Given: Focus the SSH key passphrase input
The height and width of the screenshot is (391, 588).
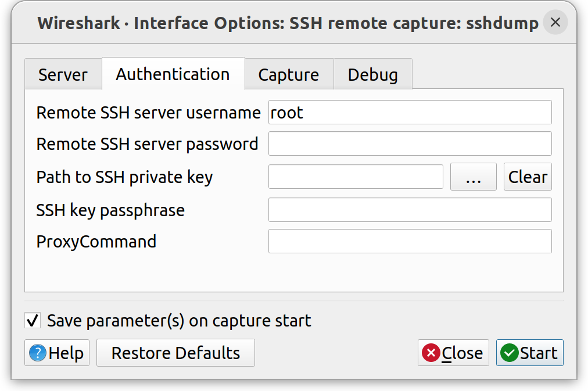Looking at the screenshot, I should (410, 210).
